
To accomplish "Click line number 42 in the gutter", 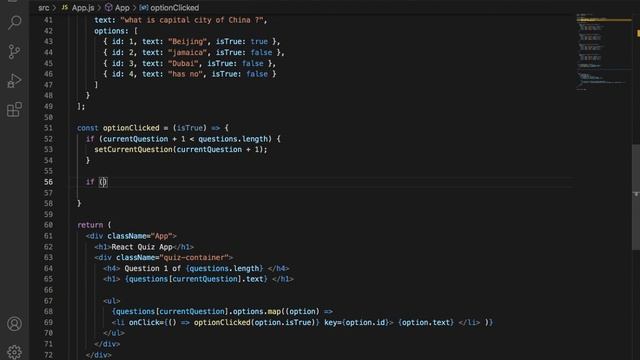I will (x=48, y=31).
